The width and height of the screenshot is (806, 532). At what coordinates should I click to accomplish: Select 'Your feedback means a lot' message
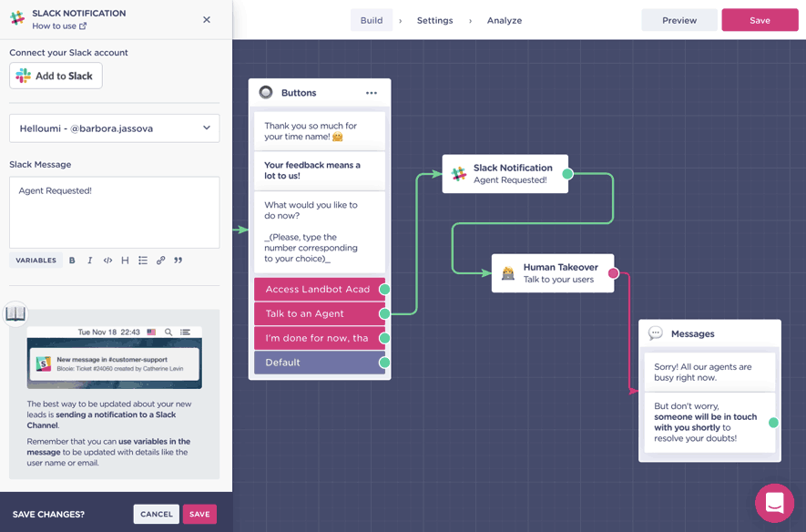pyautogui.click(x=320, y=170)
